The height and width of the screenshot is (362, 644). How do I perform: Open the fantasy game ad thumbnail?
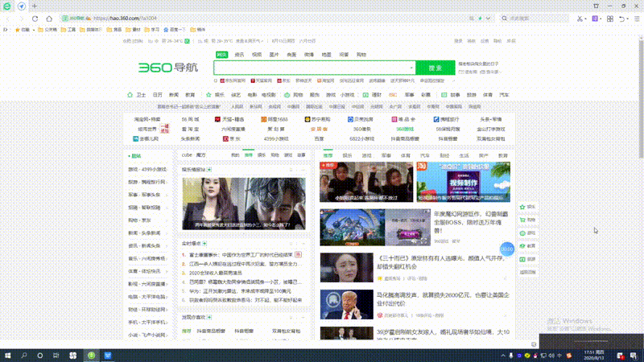[375, 228]
